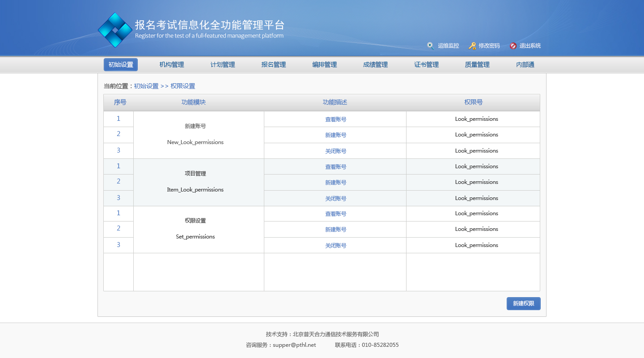
Task: Click the Set_permissions module text
Action: point(195,237)
